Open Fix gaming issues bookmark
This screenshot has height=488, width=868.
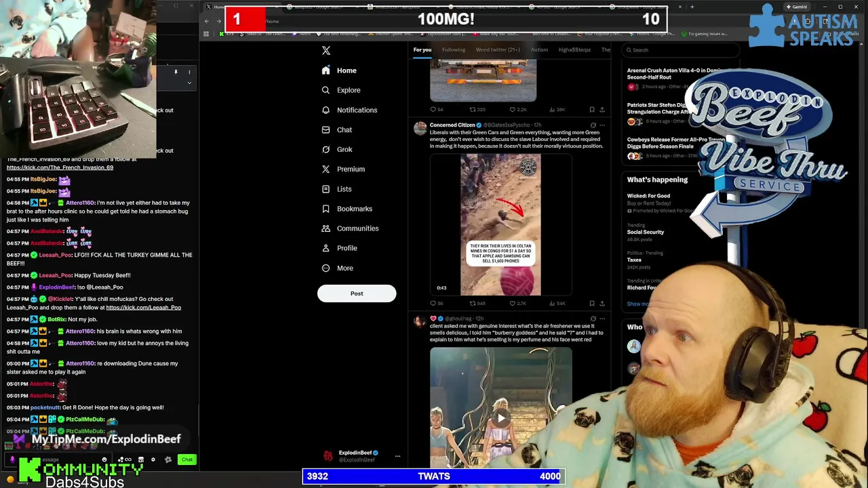tap(705, 34)
